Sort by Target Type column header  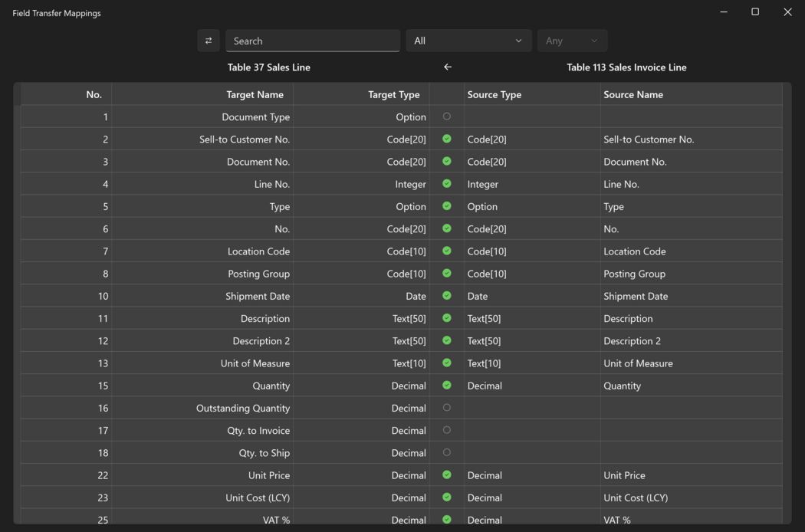pos(361,94)
